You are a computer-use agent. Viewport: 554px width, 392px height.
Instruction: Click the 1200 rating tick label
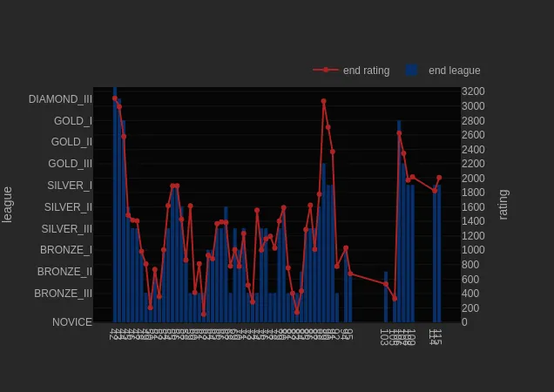point(473,236)
